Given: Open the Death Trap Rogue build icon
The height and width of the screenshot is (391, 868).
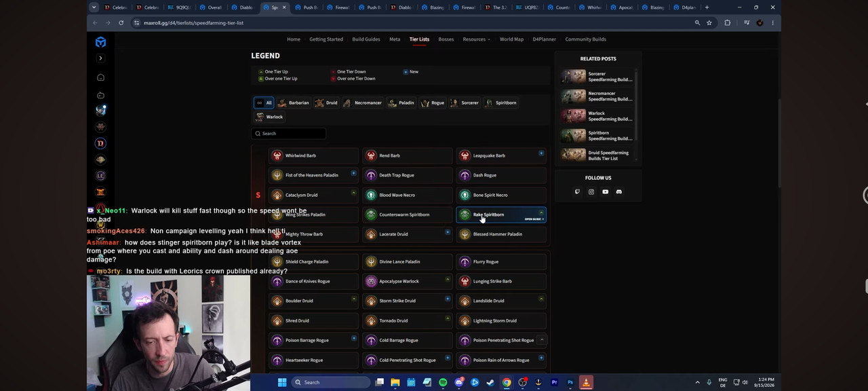Looking at the screenshot, I should (x=371, y=175).
